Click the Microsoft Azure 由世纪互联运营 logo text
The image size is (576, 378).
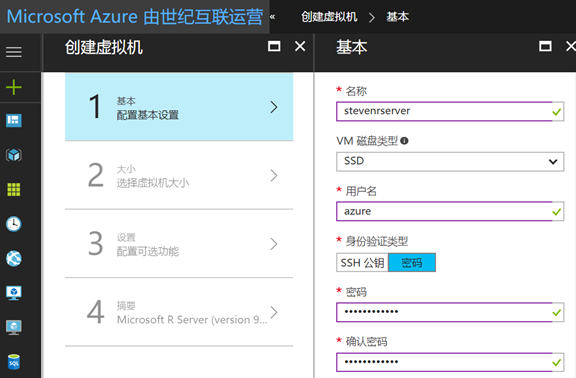coord(135,17)
